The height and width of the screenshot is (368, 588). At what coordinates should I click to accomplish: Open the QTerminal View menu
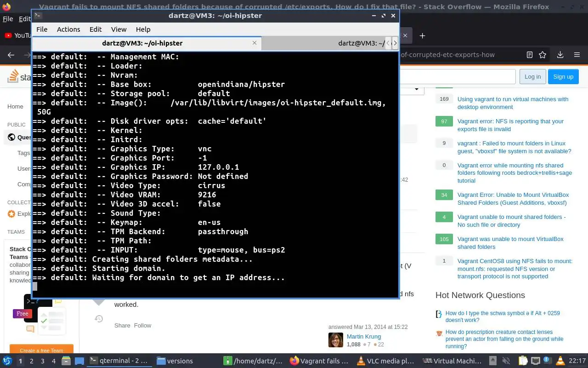tap(119, 29)
